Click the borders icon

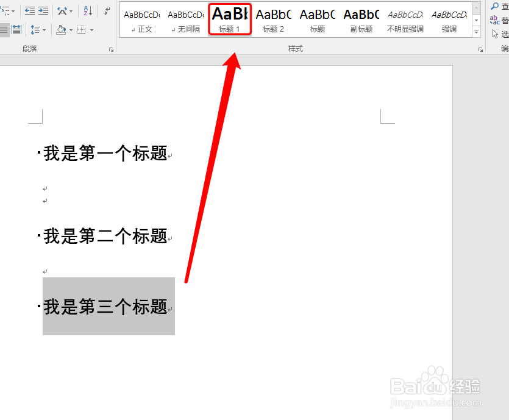(x=82, y=30)
